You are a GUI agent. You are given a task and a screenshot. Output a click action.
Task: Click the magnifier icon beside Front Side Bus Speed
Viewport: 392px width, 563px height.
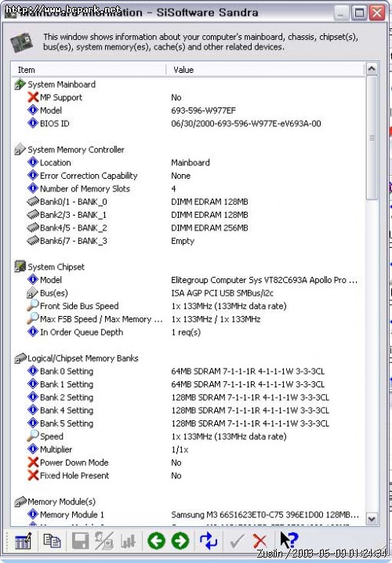[x=33, y=306]
